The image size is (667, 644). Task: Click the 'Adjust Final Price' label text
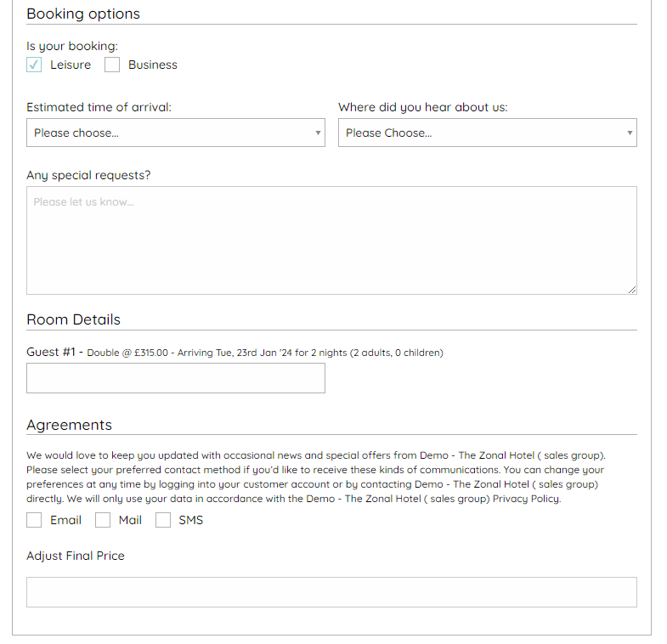(x=76, y=556)
